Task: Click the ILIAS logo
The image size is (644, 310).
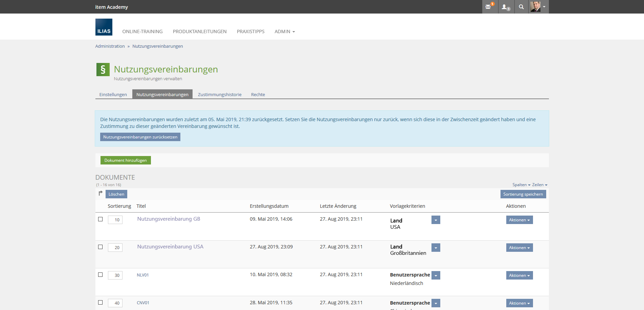Action: [104, 27]
